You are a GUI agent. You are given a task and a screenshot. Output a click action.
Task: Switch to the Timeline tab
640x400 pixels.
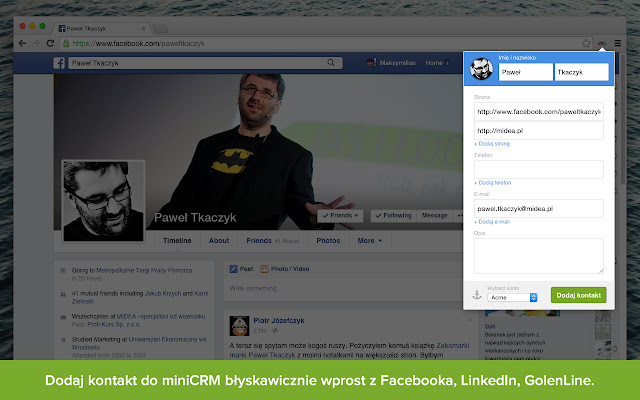[x=177, y=241]
